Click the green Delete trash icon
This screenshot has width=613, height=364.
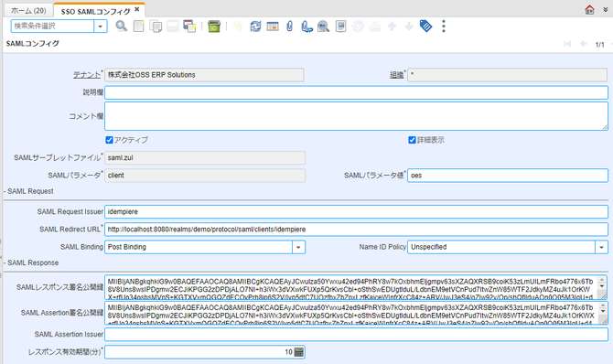pyautogui.click(x=214, y=27)
